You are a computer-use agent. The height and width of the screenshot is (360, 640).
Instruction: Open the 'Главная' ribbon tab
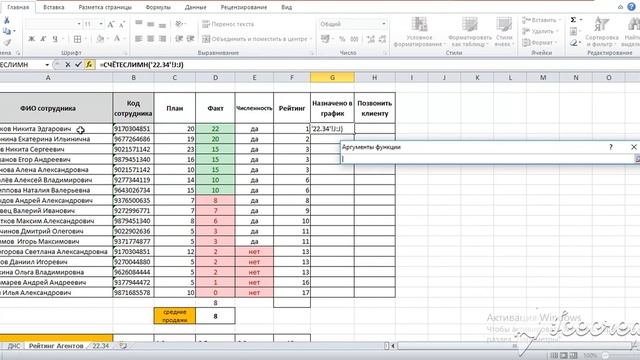(x=18, y=7)
